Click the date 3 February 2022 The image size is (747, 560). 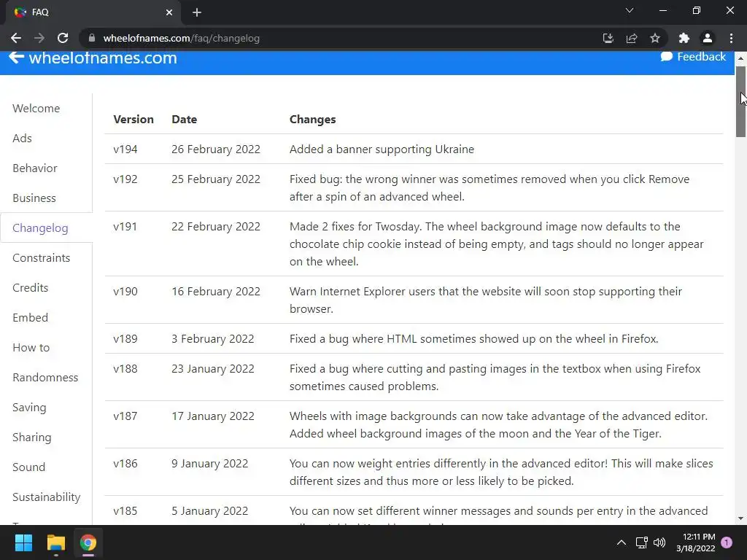[212, 339]
